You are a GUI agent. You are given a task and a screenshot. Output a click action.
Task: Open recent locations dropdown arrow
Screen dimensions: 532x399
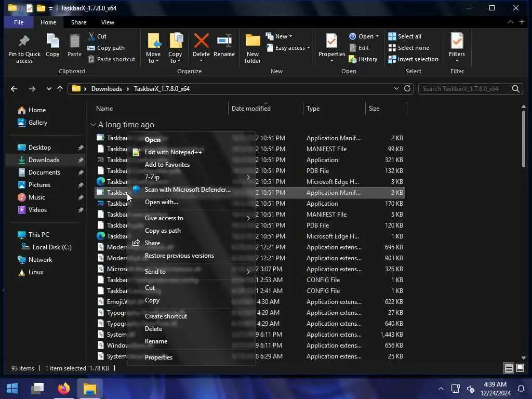pos(49,89)
